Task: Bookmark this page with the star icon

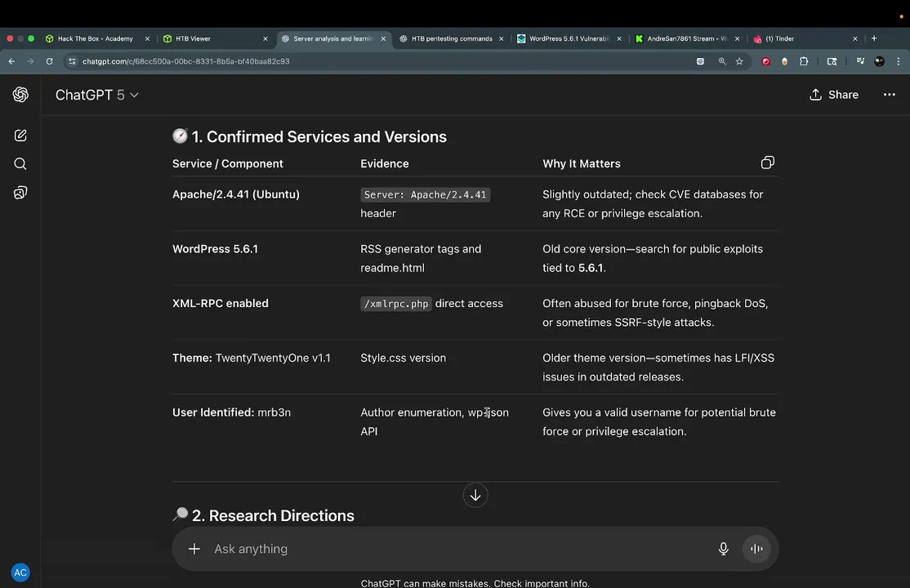Action: (739, 61)
